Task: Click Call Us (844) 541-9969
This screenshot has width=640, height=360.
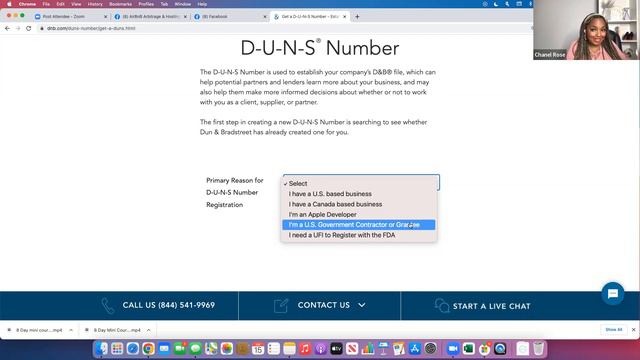Action: [169, 305]
